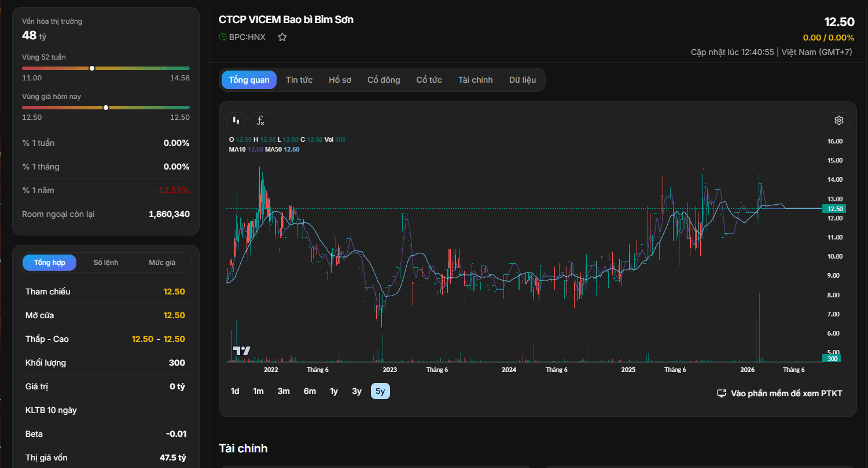The width and height of the screenshot is (868, 468).
Task: Click the 0.00 / 0.00% price change text
Action: click(829, 38)
